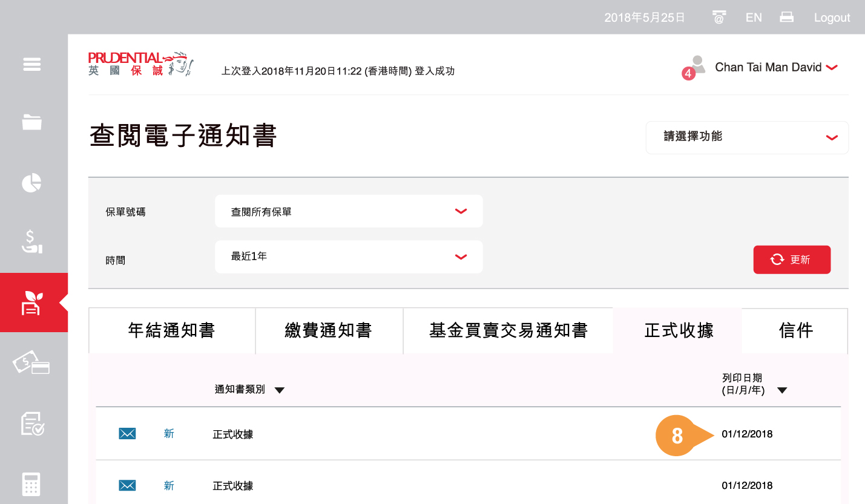Sort by 通知書類別 column arrow
This screenshot has height=504, width=865.
(x=279, y=390)
